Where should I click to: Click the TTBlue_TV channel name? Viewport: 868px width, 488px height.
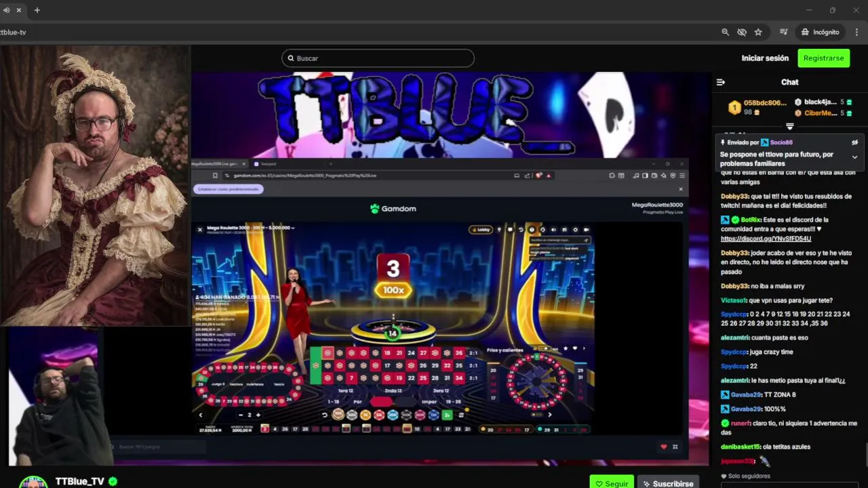[x=80, y=481]
